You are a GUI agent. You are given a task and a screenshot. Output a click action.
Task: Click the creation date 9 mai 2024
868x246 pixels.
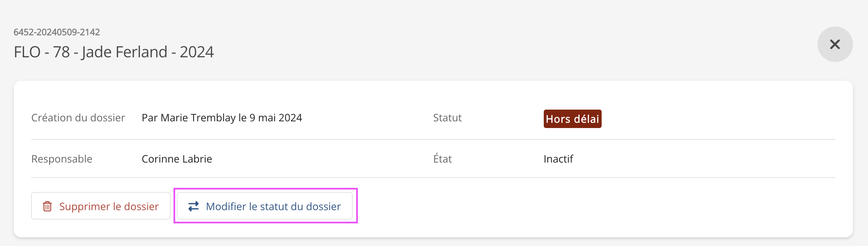coord(276,118)
